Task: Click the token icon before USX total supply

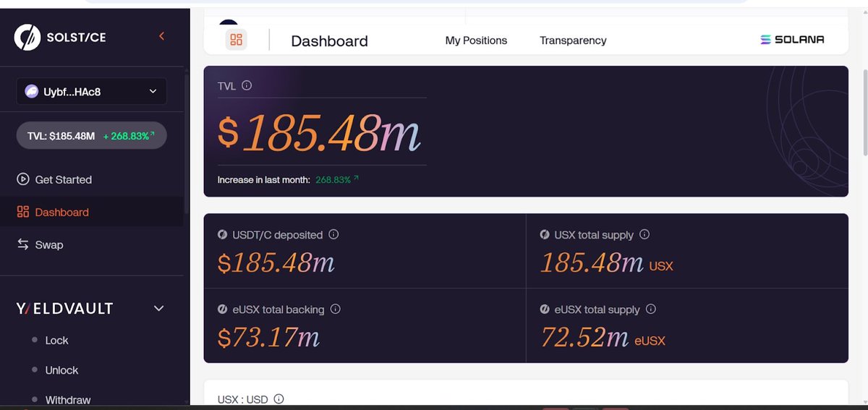Action: tap(545, 235)
